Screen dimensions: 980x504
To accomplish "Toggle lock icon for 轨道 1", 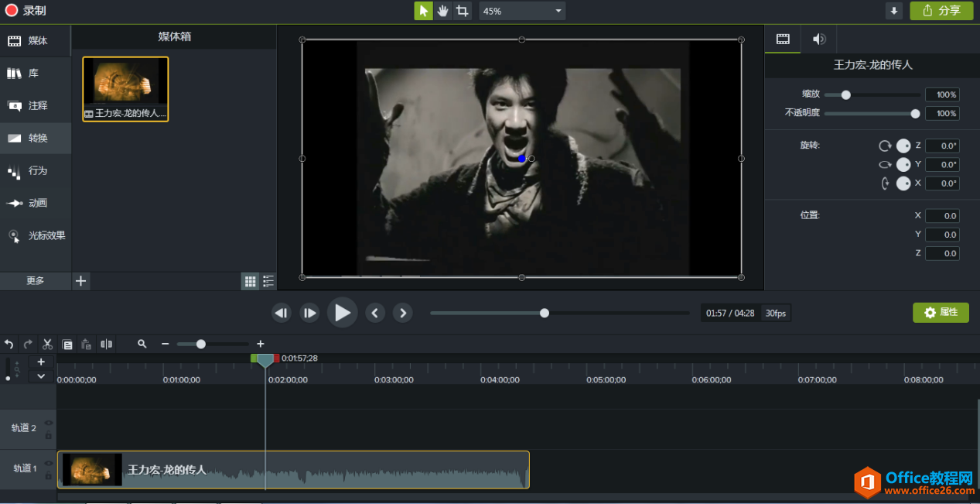I will pyautogui.click(x=49, y=475).
